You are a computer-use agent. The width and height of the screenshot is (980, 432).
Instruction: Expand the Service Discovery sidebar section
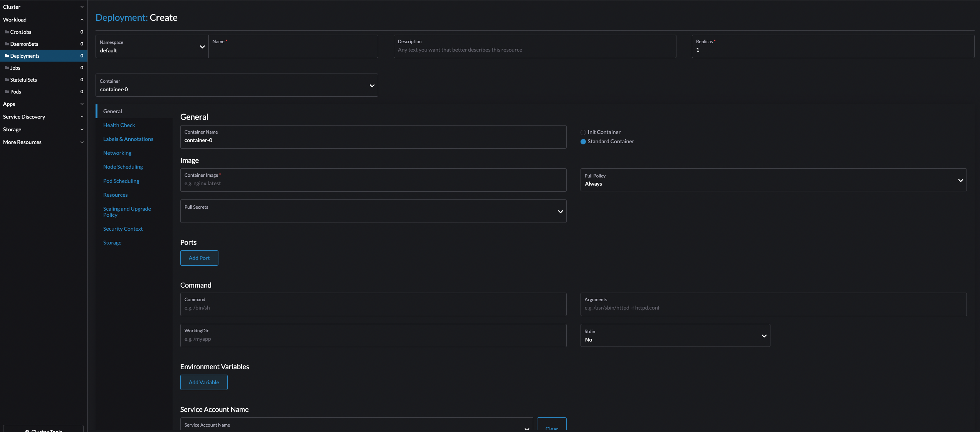point(44,117)
